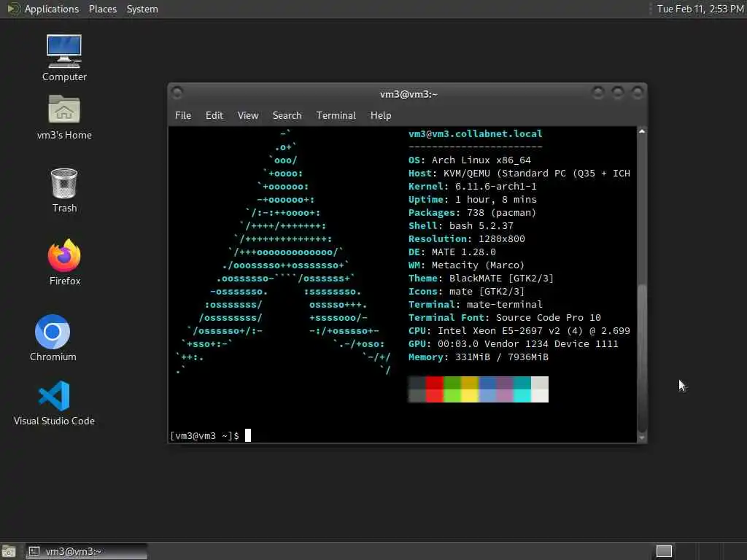Minimize the terminal window
The image size is (747, 560).
pyautogui.click(x=598, y=93)
